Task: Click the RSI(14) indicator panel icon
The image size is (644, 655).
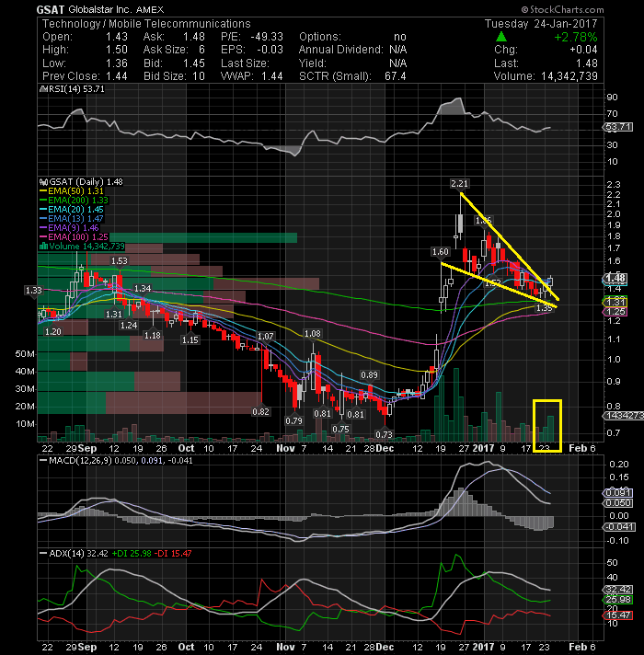Action: [x=42, y=89]
